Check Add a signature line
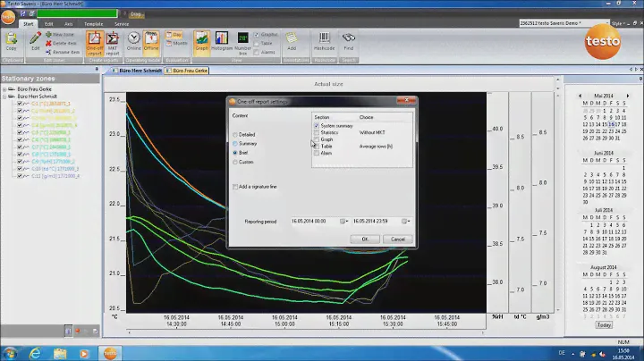Screen dimensions: 644x361 [x=236, y=187]
